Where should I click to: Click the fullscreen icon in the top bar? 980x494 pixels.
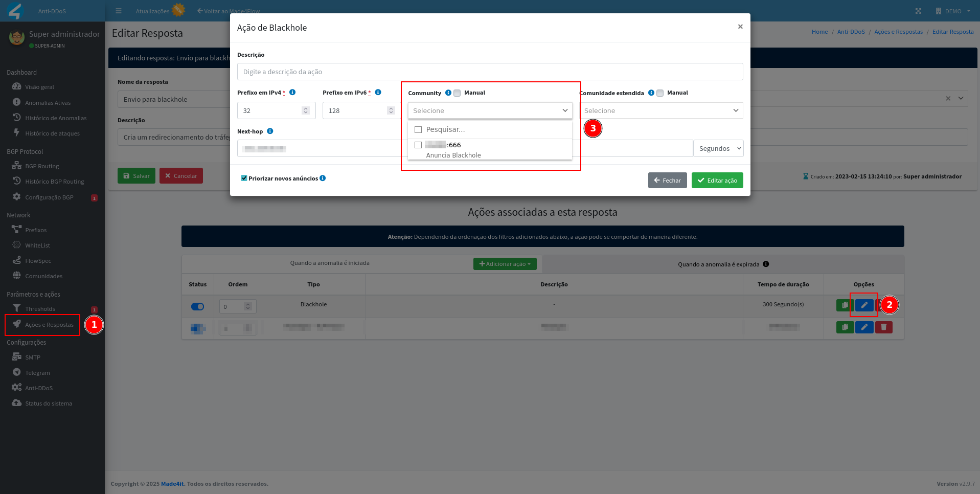(918, 11)
